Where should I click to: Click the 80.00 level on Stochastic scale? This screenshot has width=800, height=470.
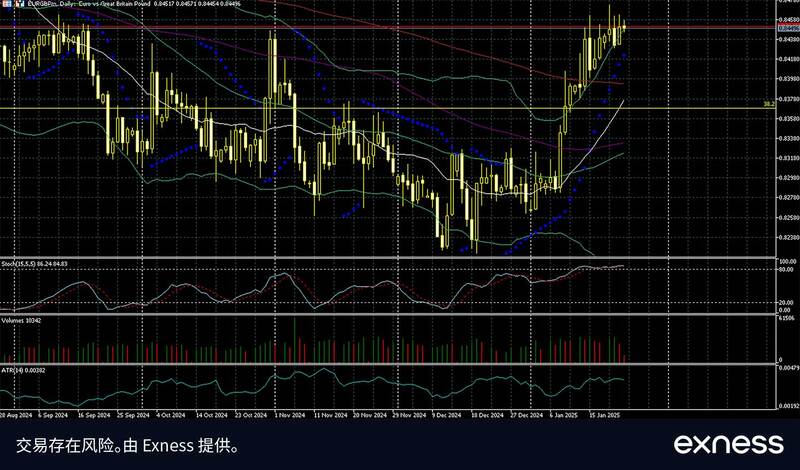(787, 269)
